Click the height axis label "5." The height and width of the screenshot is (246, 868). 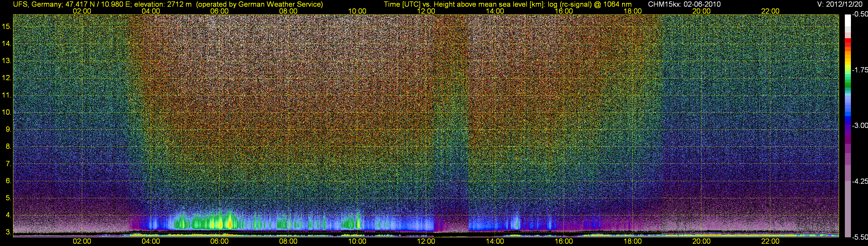[x=8, y=198]
